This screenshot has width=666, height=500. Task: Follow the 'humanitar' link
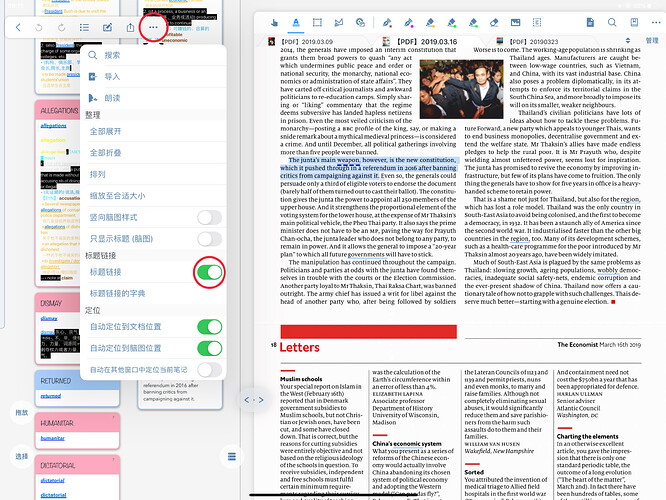53,438
